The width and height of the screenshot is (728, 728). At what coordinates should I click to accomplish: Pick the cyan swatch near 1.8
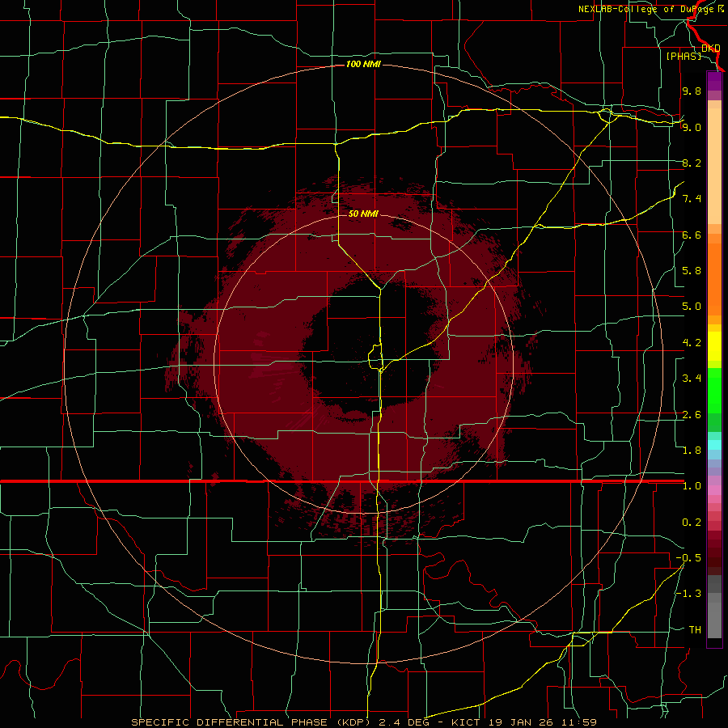pyautogui.click(x=714, y=445)
